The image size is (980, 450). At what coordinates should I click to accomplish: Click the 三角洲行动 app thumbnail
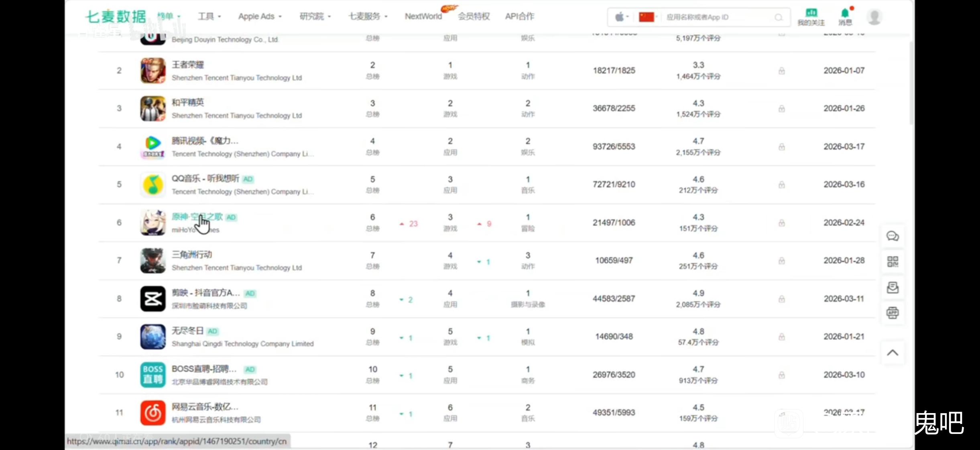[x=153, y=261]
